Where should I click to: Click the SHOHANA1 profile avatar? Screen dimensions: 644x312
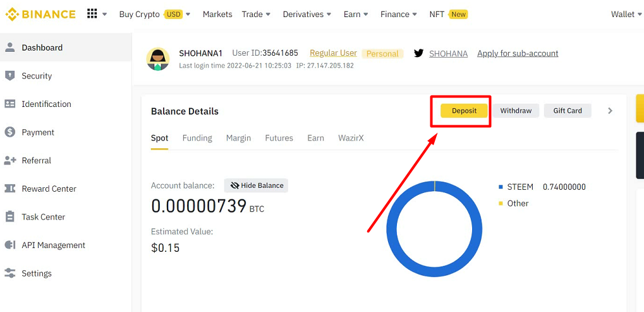[x=158, y=59]
